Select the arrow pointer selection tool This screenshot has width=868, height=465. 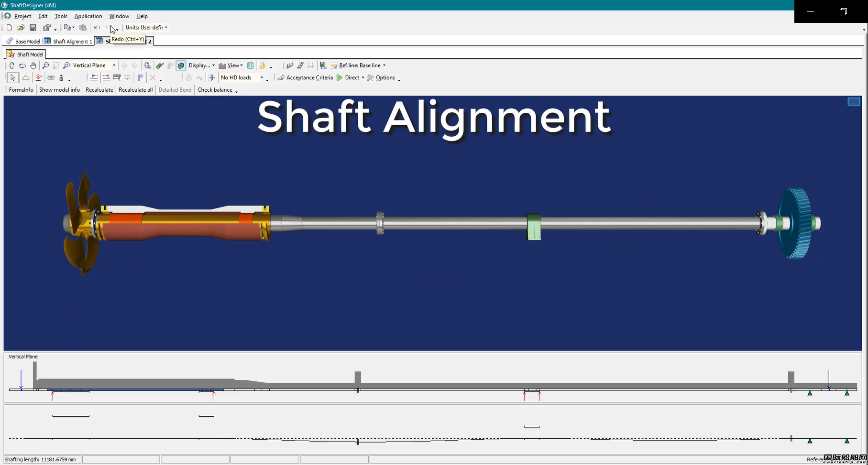pos(12,77)
